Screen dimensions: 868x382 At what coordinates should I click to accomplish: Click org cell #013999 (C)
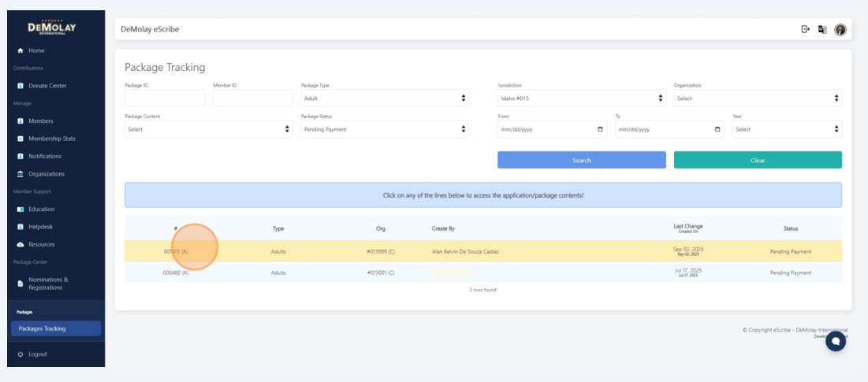[380, 251]
